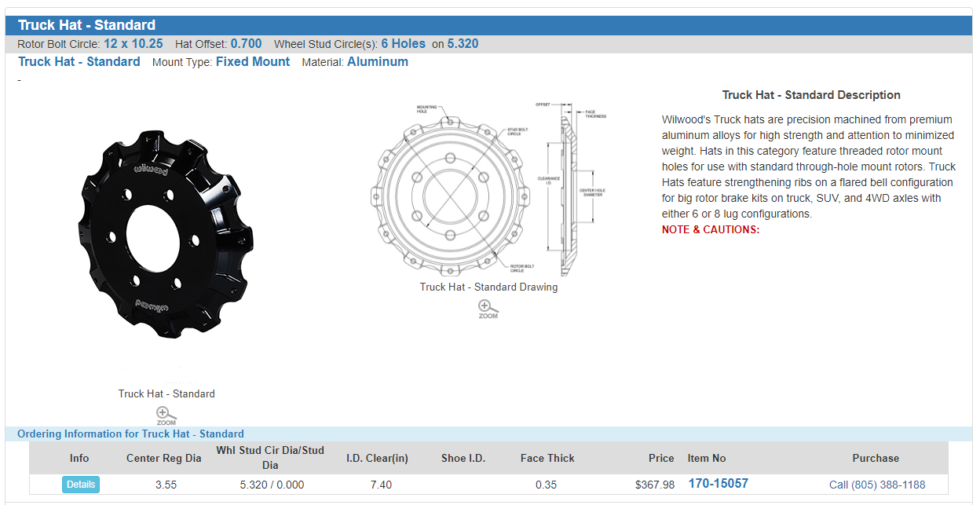Click the Ordering Information for Truck Hat heading
Image resolution: width=980 pixels, height=505 pixels.
[130, 434]
